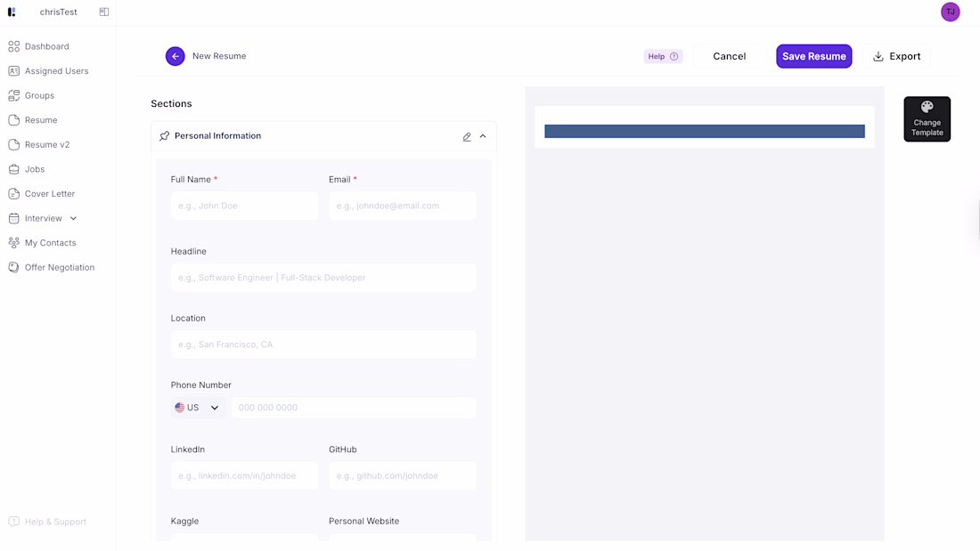Click the Personal Information section title
Image resolution: width=980 pixels, height=551 pixels.
pos(217,136)
